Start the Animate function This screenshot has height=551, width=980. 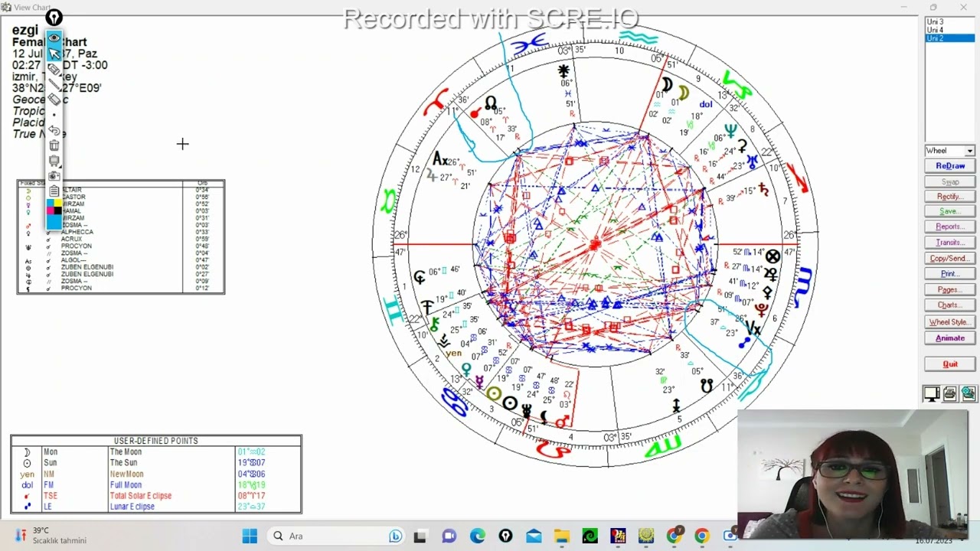point(949,338)
